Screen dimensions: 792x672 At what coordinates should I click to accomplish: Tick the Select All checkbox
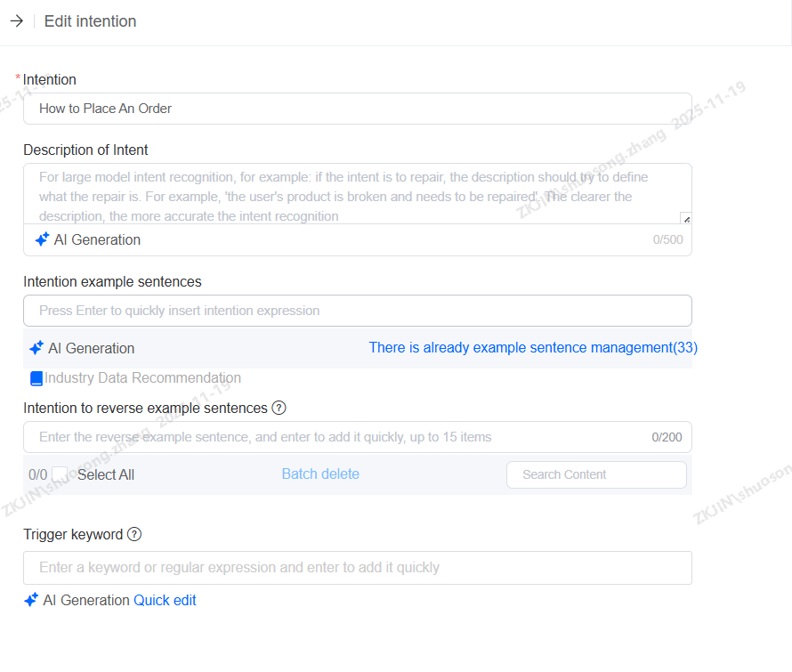pyautogui.click(x=60, y=474)
